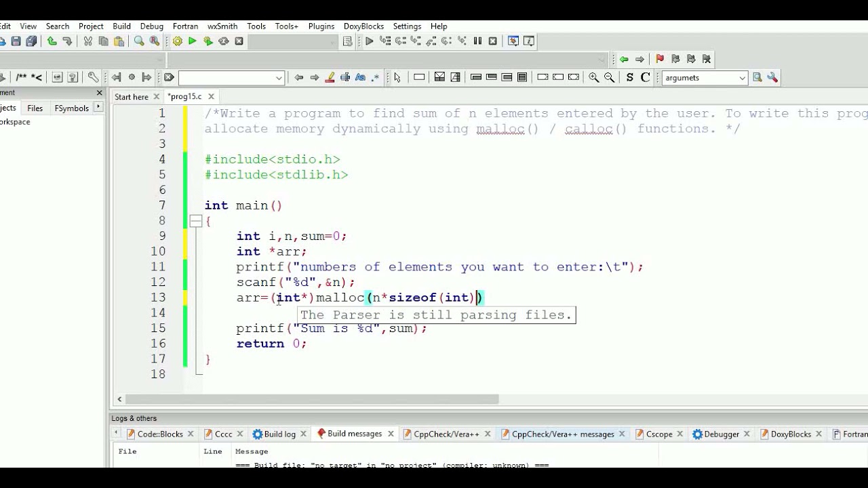Image resolution: width=868 pixels, height=488 pixels.
Task: Open DoxyBlocks menu
Action: tap(363, 26)
